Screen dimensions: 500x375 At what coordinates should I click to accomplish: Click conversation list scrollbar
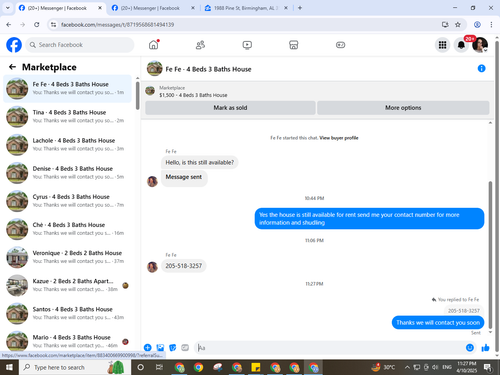pyautogui.click(x=138, y=95)
